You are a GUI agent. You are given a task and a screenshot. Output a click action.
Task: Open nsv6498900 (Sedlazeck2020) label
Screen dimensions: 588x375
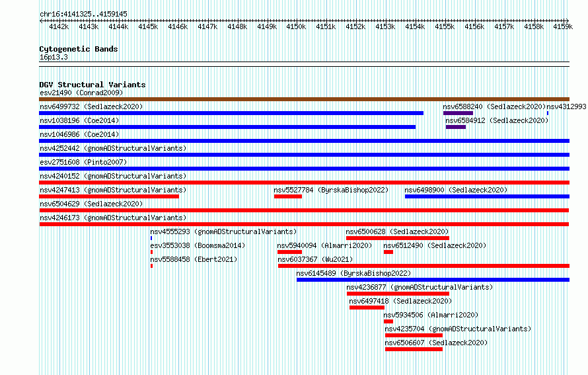point(456,190)
